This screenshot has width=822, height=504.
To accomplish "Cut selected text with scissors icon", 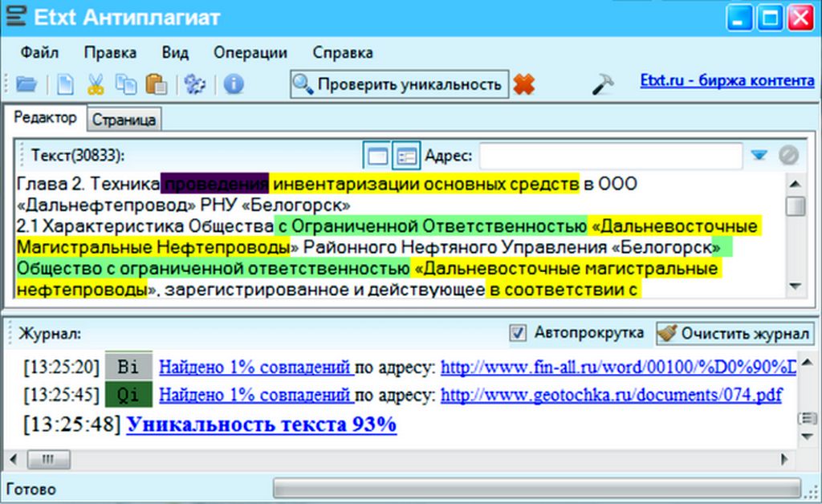I will (x=96, y=83).
